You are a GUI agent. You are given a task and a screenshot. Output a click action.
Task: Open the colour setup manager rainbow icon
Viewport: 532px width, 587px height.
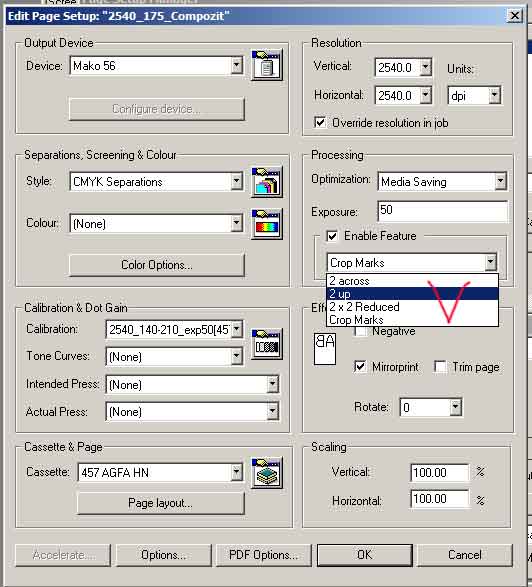point(267,224)
